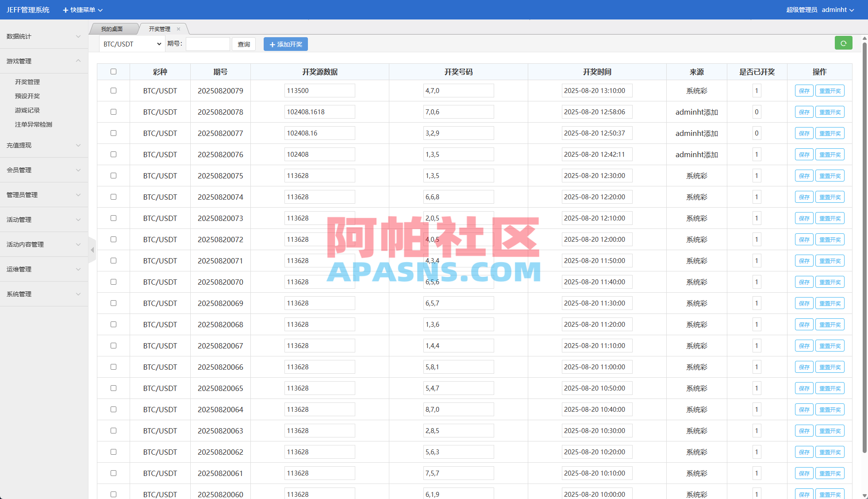
Task: Open 注单异常检测 from the sidebar
Action: click(x=33, y=124)
